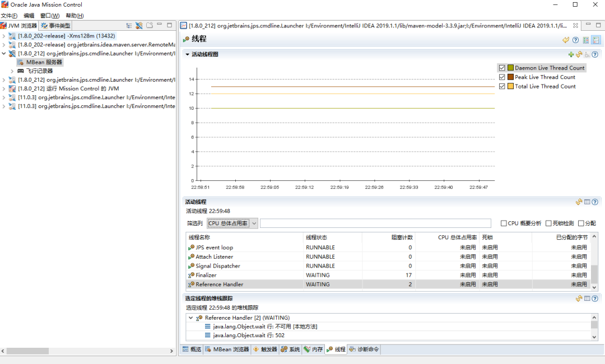
Task: Click the refresh icon in the 选定线程的堆栈跟踪 header
Action: pos(579,298)
